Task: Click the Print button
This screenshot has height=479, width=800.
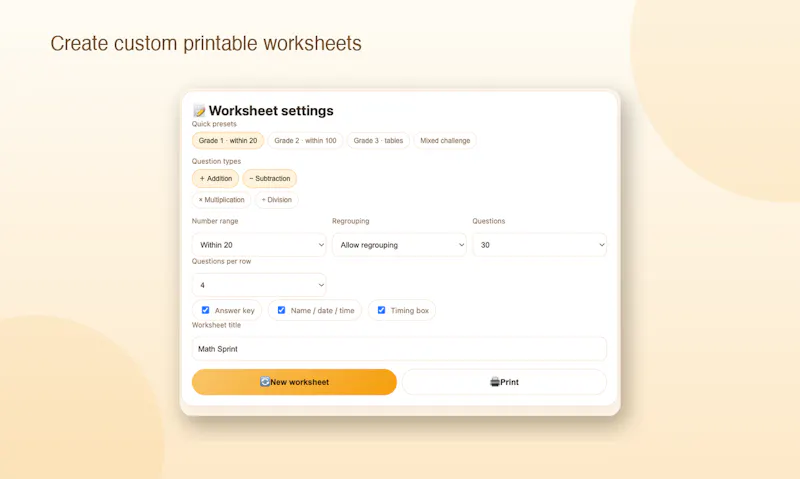Action: (504, 382)
